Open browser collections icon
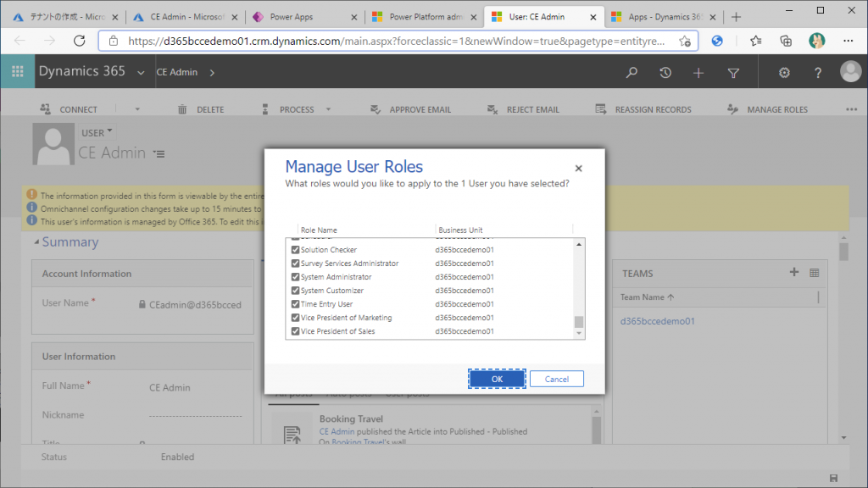 786,41
